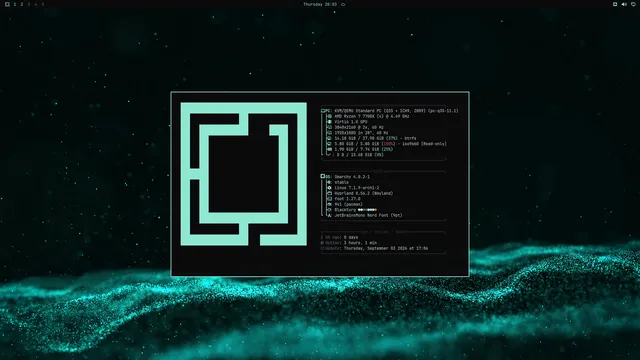Click the text 'foot 1.27.0'

[347, 199]
